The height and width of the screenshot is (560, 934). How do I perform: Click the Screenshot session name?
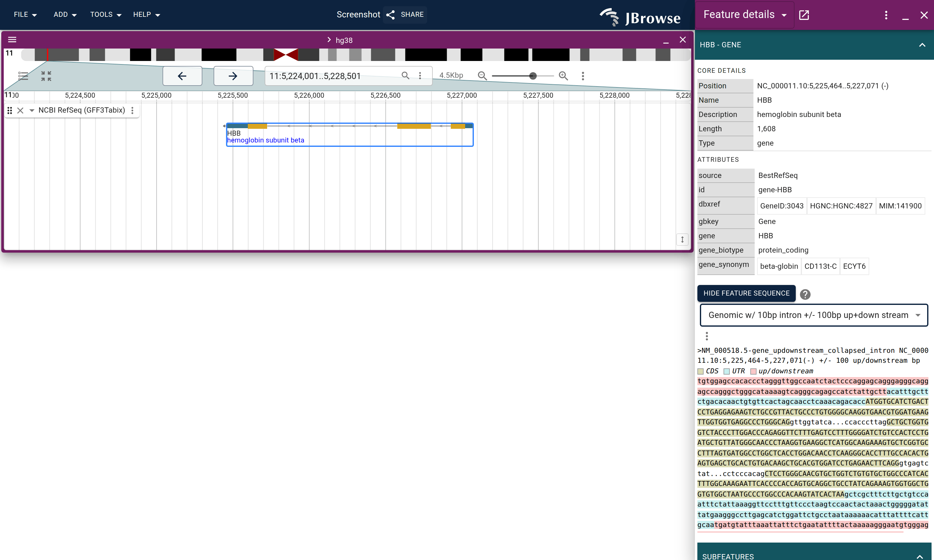click(x=358, y=15)
